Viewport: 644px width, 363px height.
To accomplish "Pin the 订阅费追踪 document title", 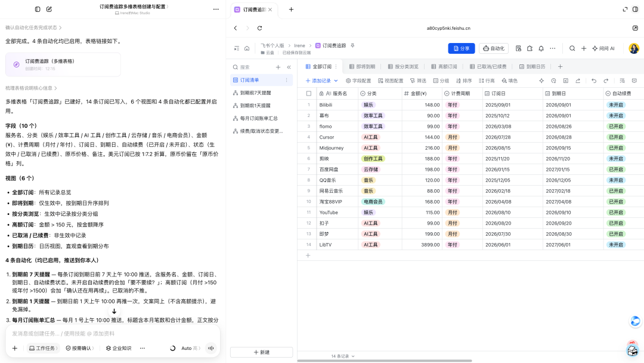I will pyautogui.click(x=352, y=45).
